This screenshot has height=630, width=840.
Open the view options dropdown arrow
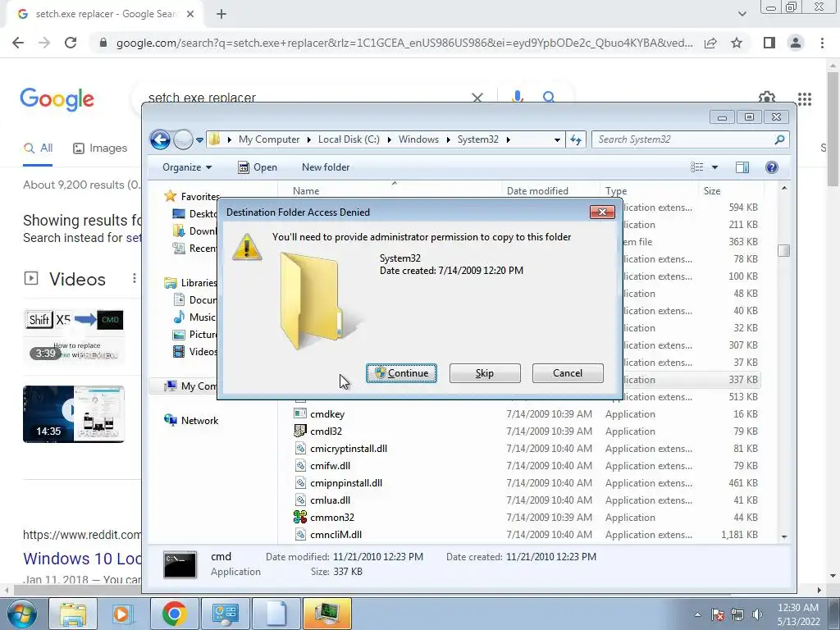pyautogui.click(x=714, y=167)
